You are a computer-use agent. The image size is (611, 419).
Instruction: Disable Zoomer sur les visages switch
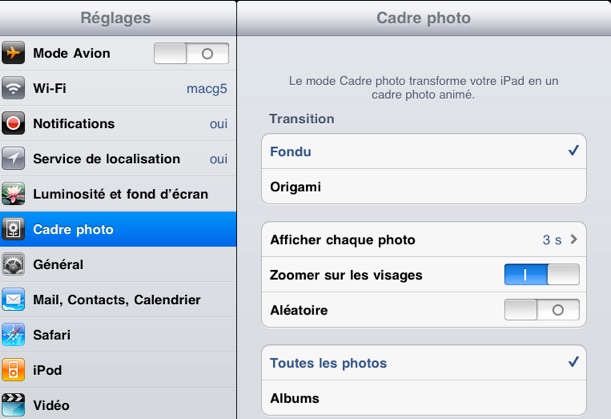(542, 274)
